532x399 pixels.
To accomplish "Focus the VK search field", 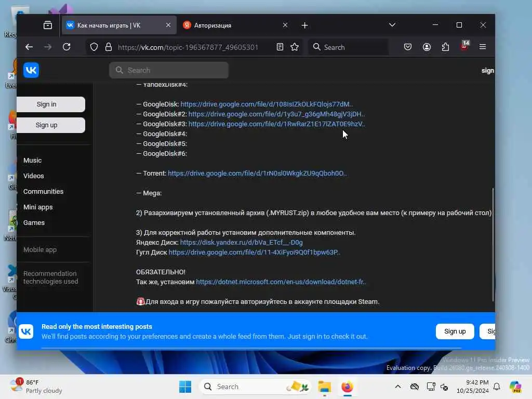I will click(169, 70).
